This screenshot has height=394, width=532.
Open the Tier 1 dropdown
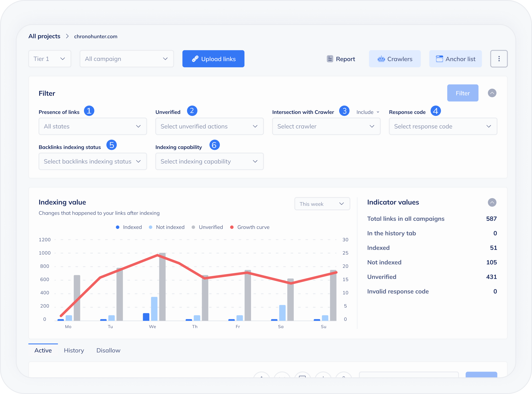coord(50,59)
